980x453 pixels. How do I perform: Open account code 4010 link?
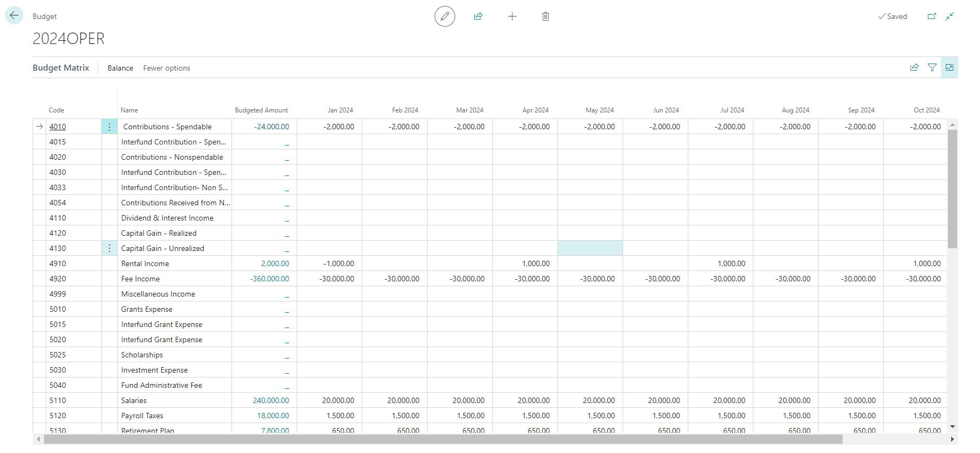click(x=58, y=127)
